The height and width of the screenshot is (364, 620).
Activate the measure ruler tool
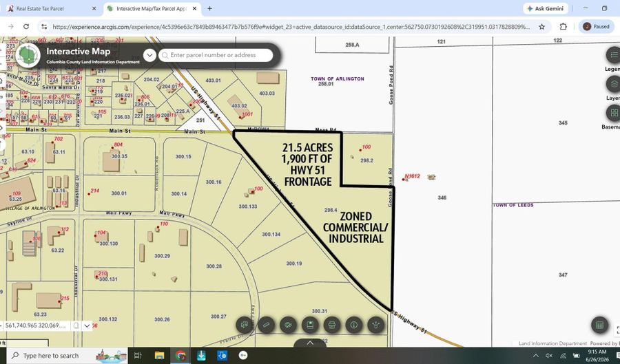267,325
